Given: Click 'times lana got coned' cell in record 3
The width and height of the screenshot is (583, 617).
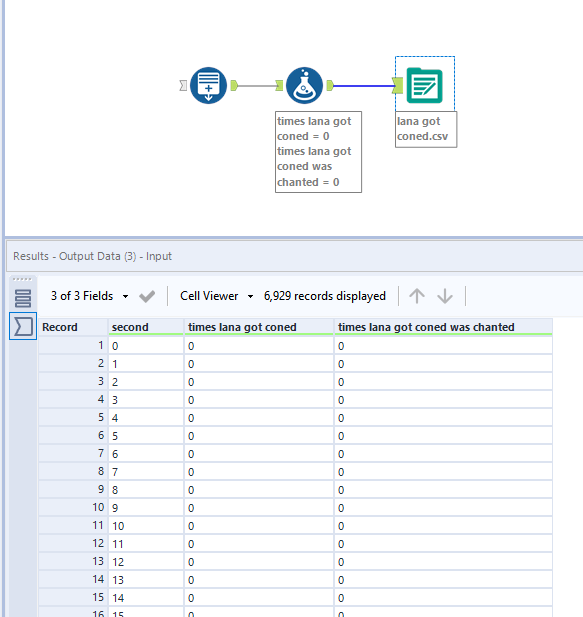Looking at the screenshot, I should pyautogui.click(x=259, y=382).
